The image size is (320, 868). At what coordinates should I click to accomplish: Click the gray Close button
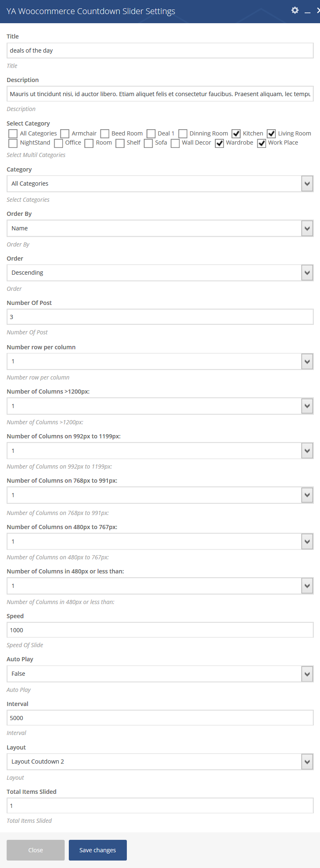tap(36, 850)
